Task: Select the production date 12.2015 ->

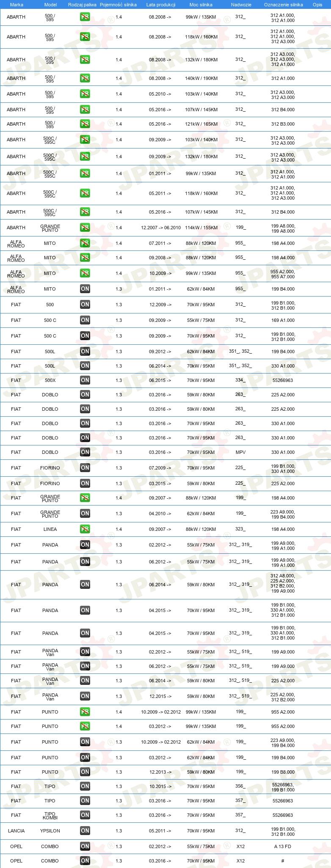Action: [x=160, y=696]
